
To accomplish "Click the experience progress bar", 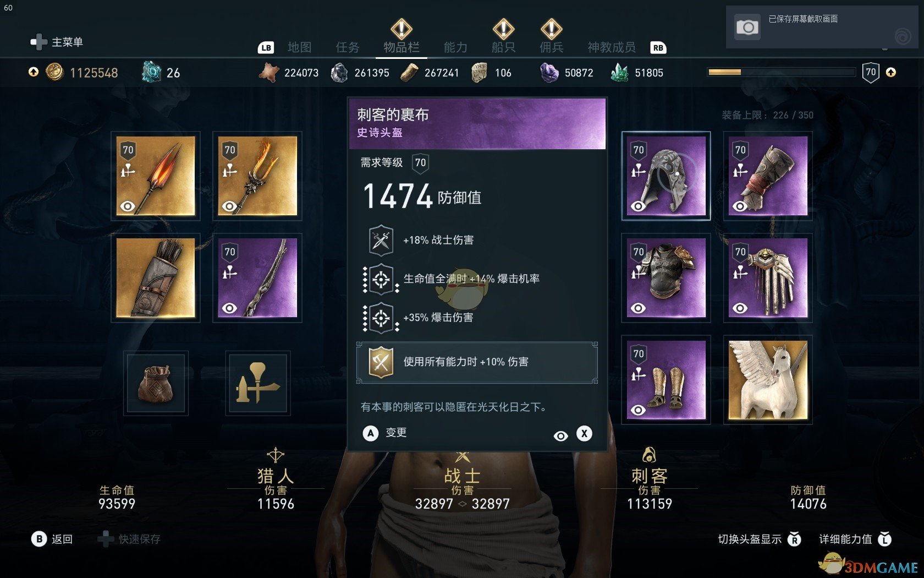I will pos(782,72).
